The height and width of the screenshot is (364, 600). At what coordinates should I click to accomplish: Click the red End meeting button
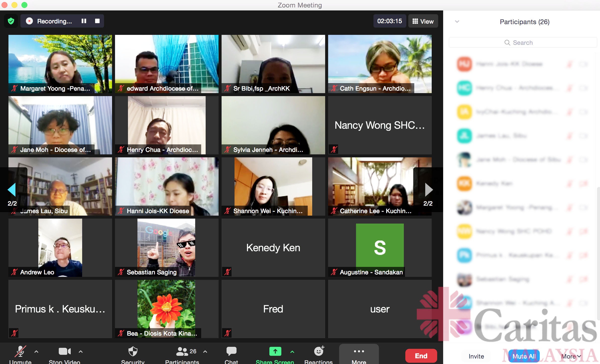421,356
